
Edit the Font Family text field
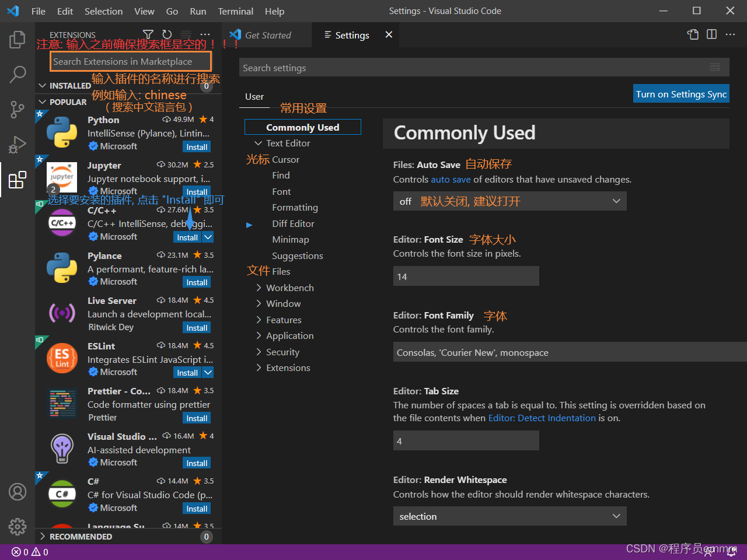tap(570, 352)
